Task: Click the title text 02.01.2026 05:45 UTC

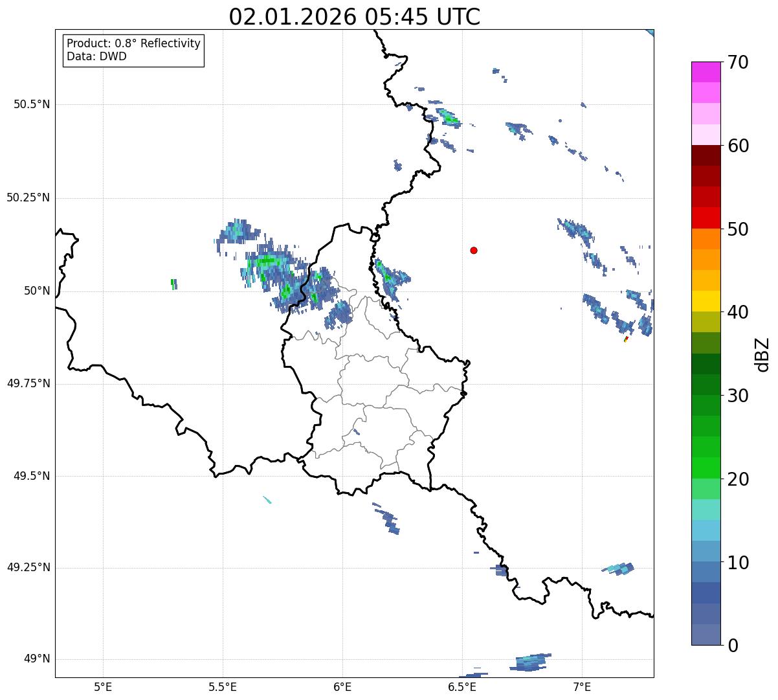Action: [355, 17]
